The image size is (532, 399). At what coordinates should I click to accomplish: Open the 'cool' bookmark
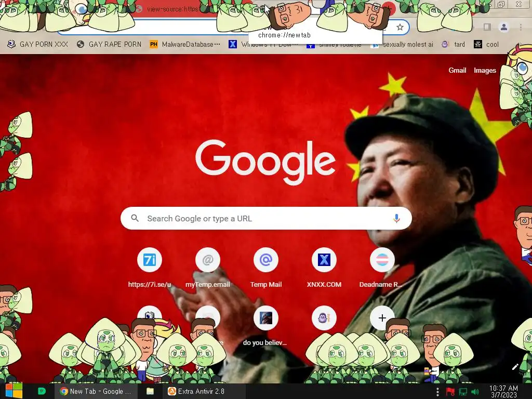click(486, 44)
